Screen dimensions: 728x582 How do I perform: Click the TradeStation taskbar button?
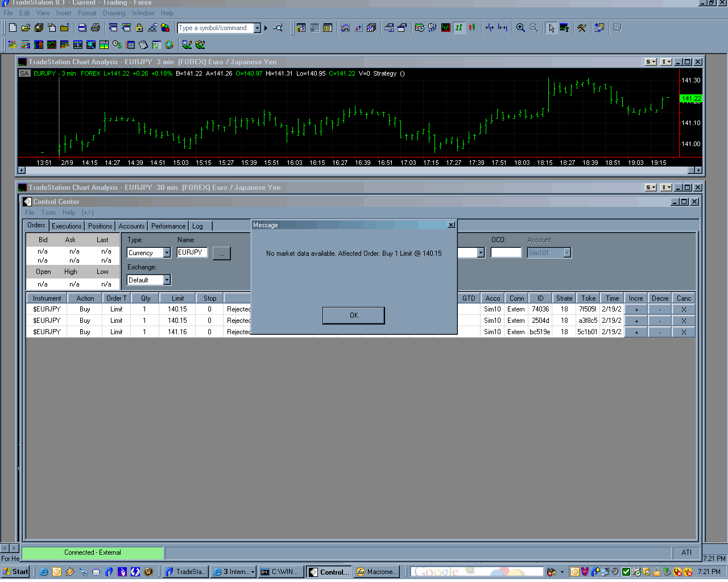(x=186, y=572)
